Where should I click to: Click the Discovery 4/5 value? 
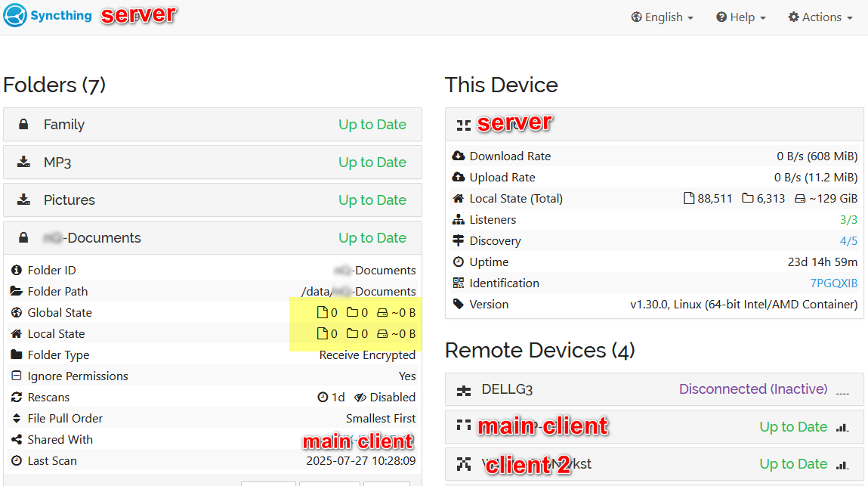point(848,240)
